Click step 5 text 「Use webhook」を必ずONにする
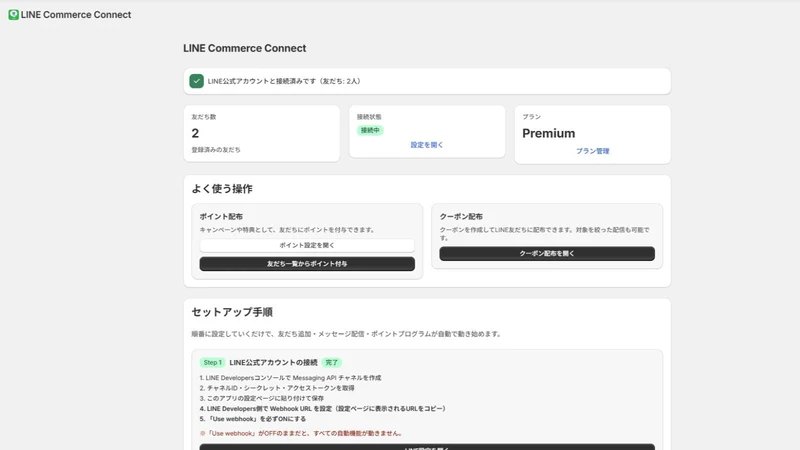 click(x=253, y=419)
